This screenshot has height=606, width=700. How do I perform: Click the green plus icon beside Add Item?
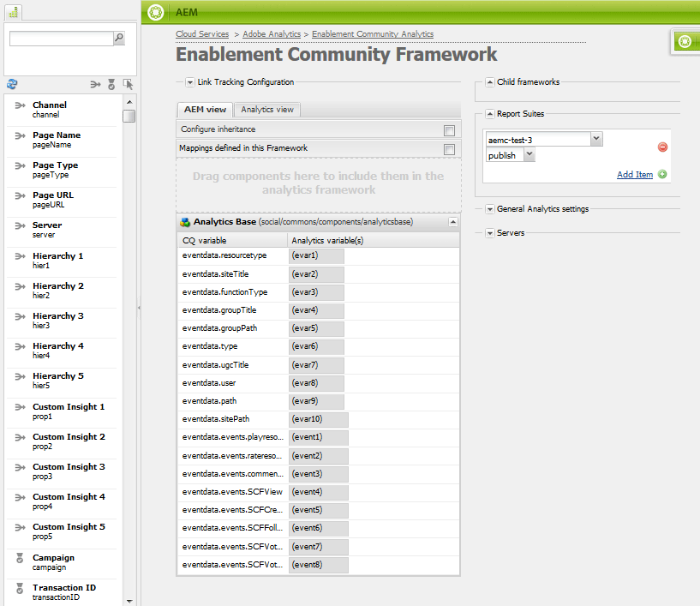(x=662, y=174)
